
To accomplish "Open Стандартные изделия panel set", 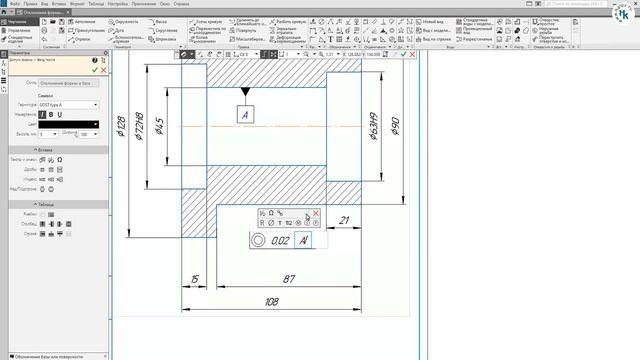I will point(17,40).
